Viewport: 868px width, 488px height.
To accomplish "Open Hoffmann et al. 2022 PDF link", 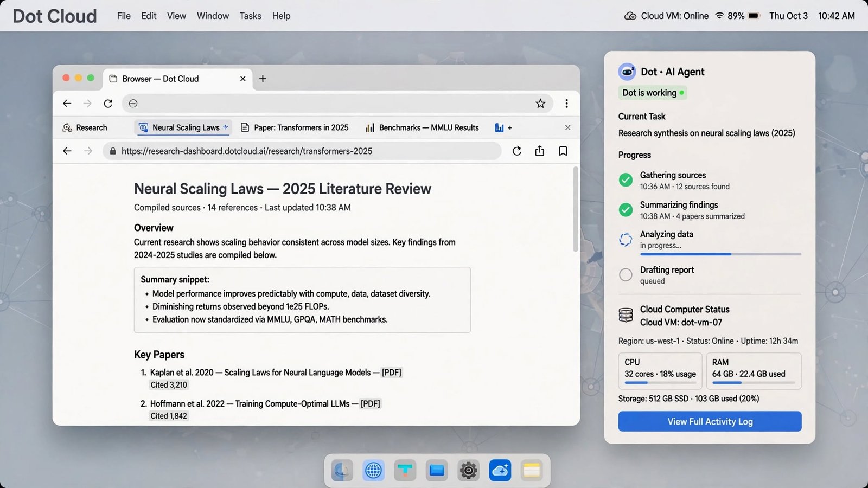I will 371,404.
